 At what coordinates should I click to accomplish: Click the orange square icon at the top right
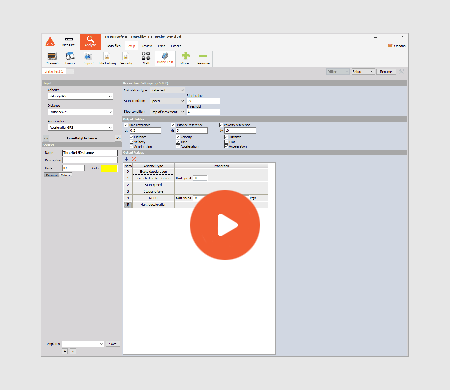[x=389, y=46]
